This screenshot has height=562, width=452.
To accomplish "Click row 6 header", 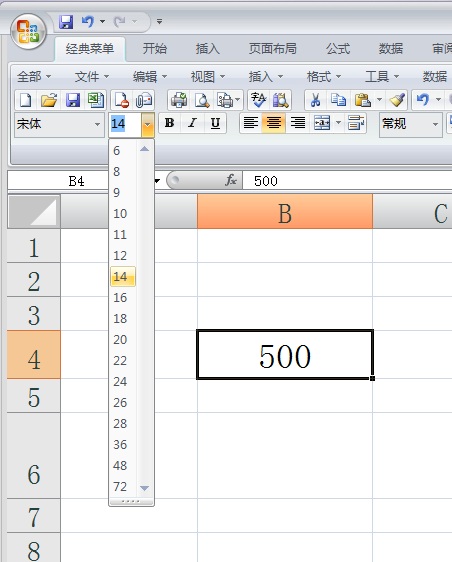I will tap(34, 455).
